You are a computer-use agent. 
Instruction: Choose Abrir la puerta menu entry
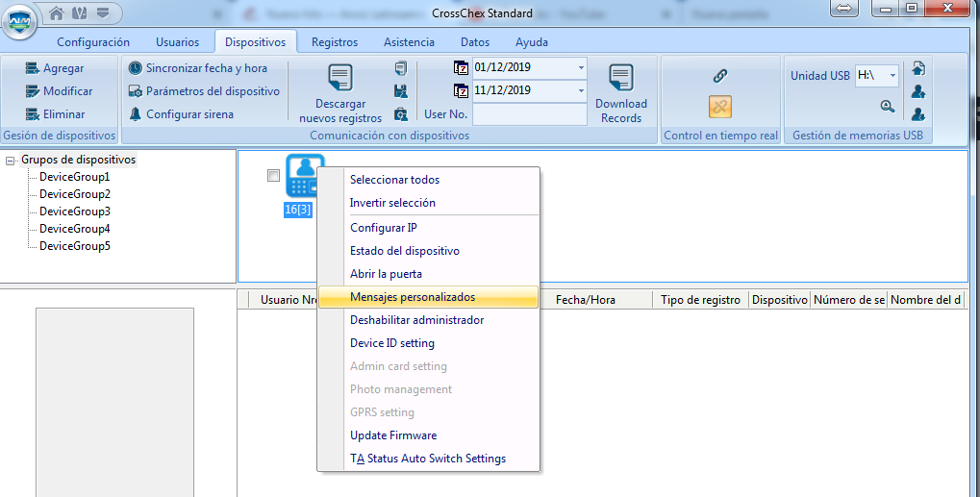[428, 274]
